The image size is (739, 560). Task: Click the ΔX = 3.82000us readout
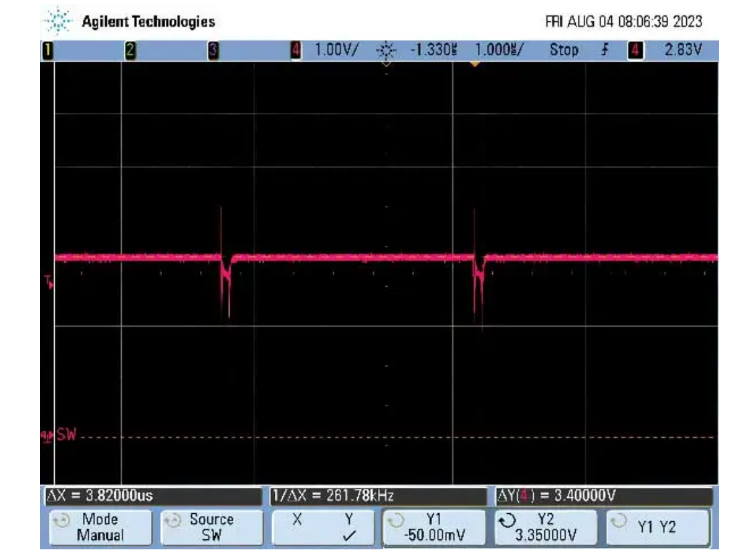coord(152,496)
